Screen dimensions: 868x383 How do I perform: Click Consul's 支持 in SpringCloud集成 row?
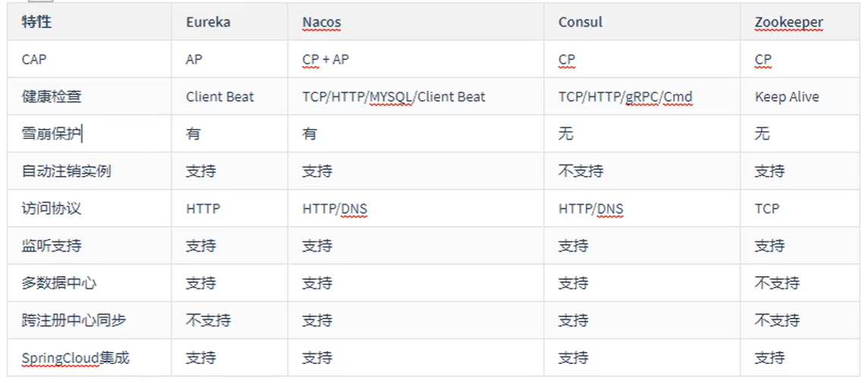click(574, 357)
